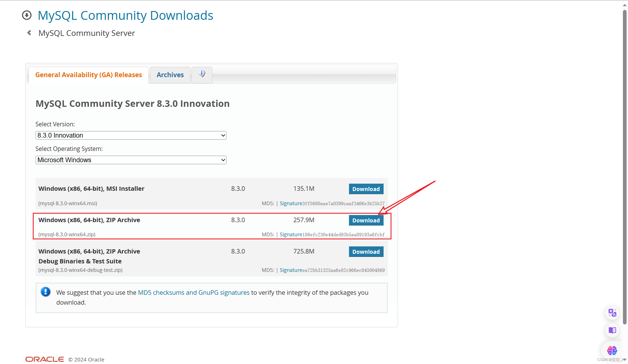Open the information bubble tab icon
The image size is (628, 364).
(202, 74)
